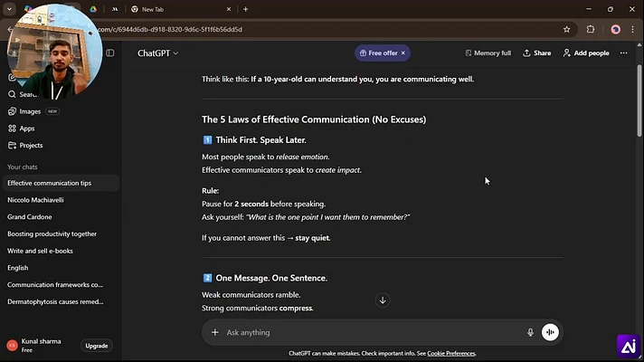Click the plus attach icon in composer
The height and width of the screenshot is (362, 644).
coord(214,332)
